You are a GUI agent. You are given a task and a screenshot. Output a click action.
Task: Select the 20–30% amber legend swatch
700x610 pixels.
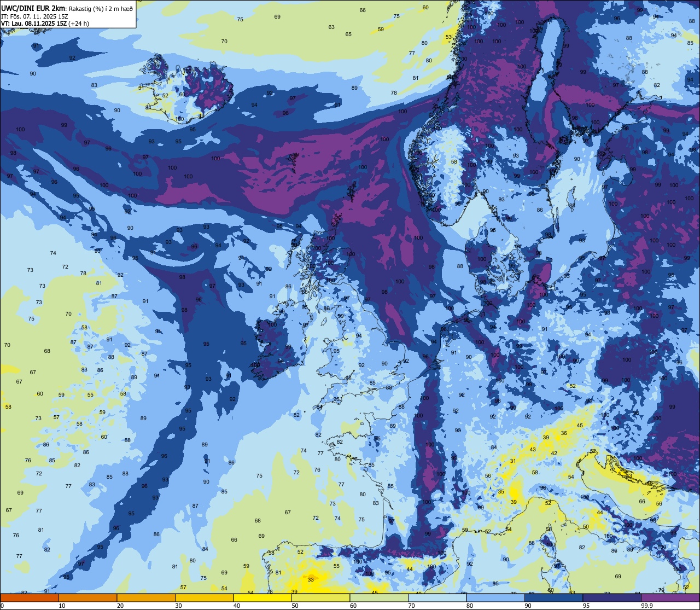[x=146, y=597]
